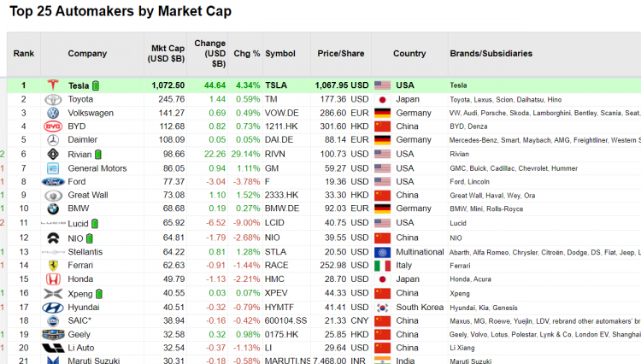Click the Tesla logo icon
Image resolution: width=641 pixels, height=364 pixels.
pos(53,85)
